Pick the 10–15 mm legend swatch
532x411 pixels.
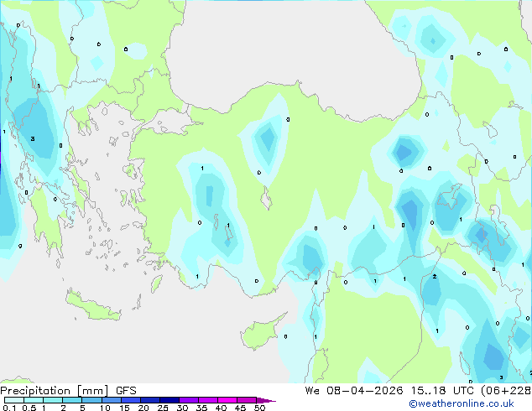[112, 400]
